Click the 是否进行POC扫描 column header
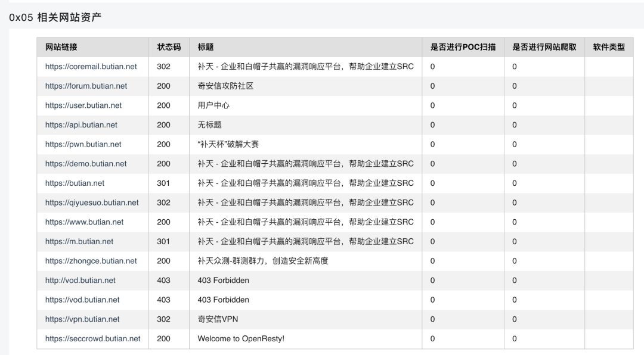The height and width of the screenshot is (355, 644). (463, 47)
